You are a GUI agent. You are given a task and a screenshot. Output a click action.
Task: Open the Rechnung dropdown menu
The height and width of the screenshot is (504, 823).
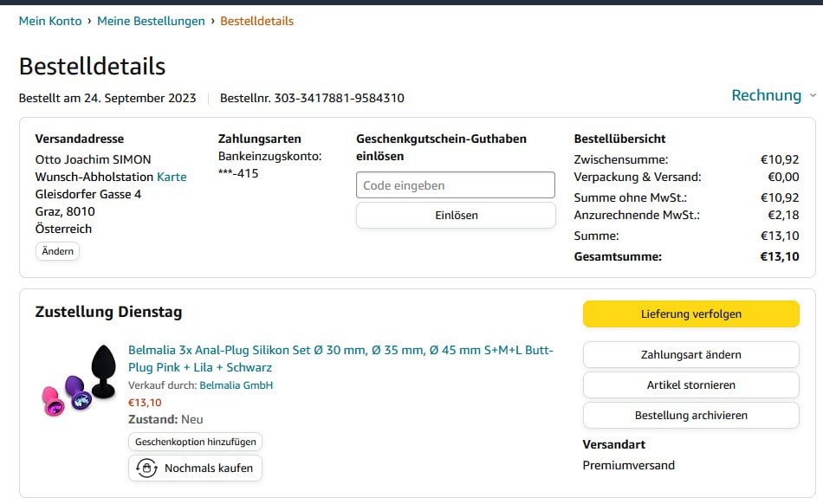(767, 95)
